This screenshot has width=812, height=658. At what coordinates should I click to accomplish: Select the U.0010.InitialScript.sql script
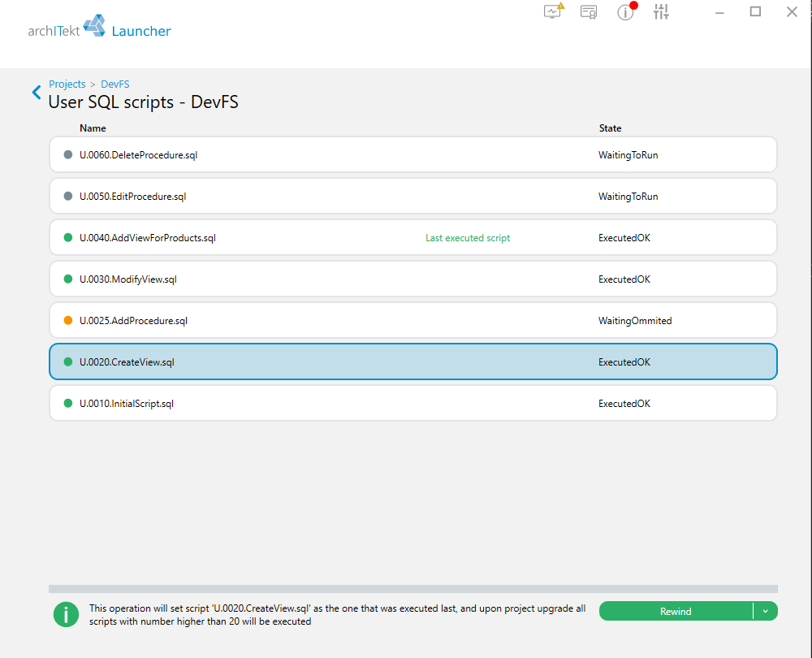413,403
